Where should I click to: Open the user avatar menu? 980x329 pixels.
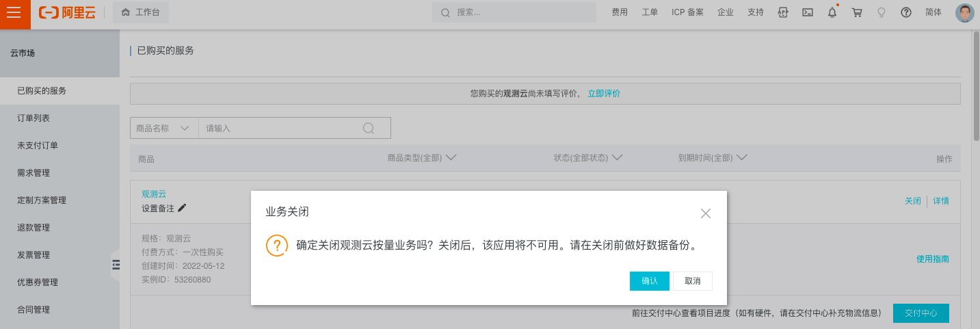tap(964, 13)
